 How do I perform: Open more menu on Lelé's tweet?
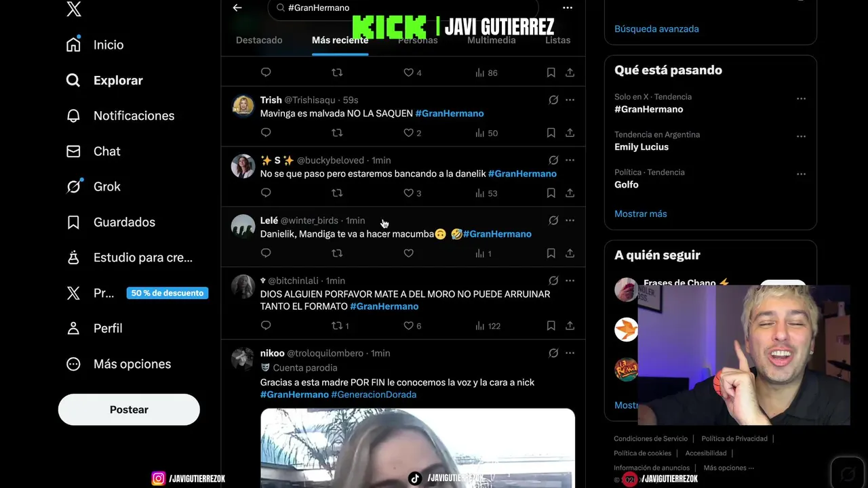pyautogui.click(x=570, y=221)
